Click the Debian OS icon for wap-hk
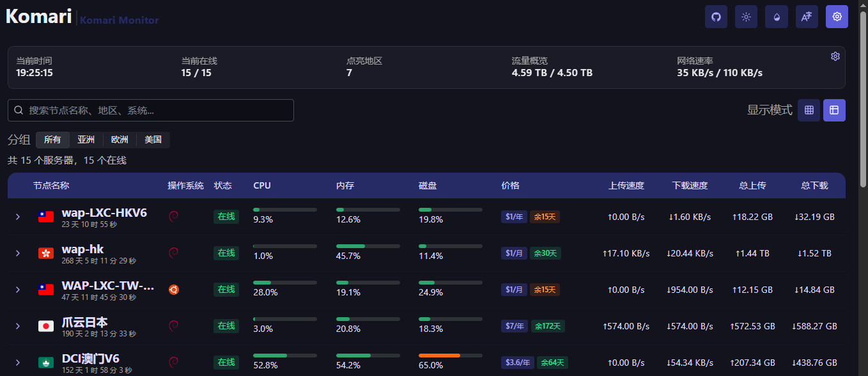The width and height of the screenshot is (868, 376). coord(173,253)
